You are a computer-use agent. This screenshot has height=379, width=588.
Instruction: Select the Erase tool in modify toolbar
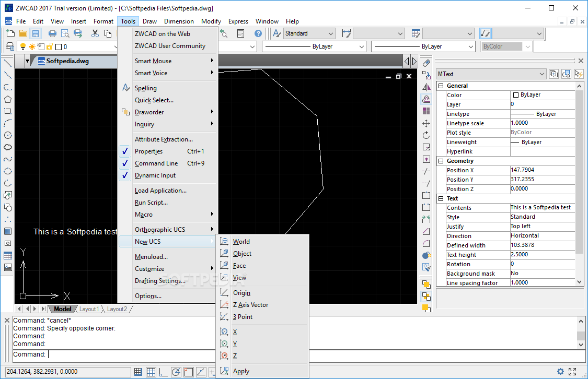426,63
